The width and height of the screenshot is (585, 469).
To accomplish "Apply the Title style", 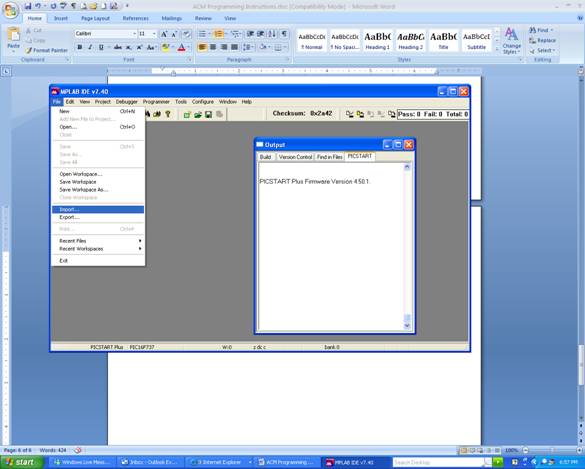I will pos(443,41).
